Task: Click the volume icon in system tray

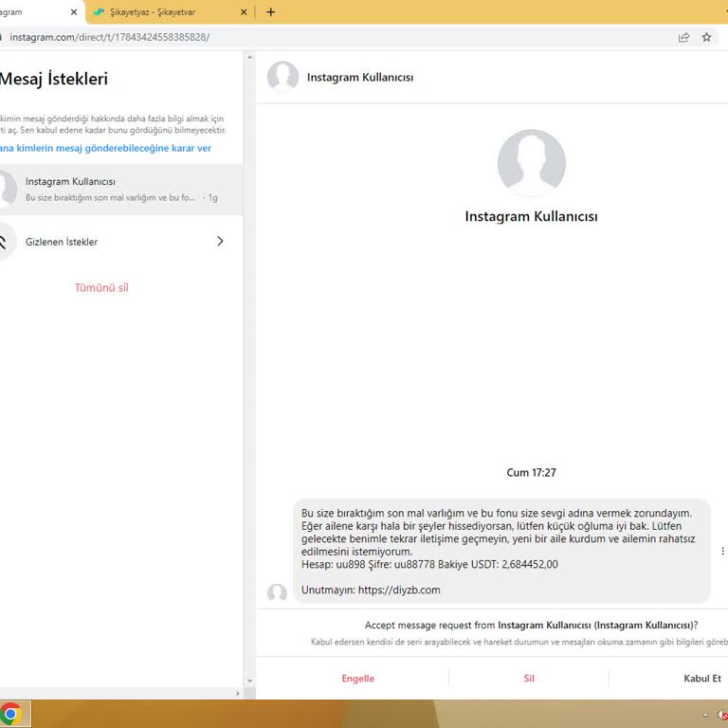Action: coord(721,715)
